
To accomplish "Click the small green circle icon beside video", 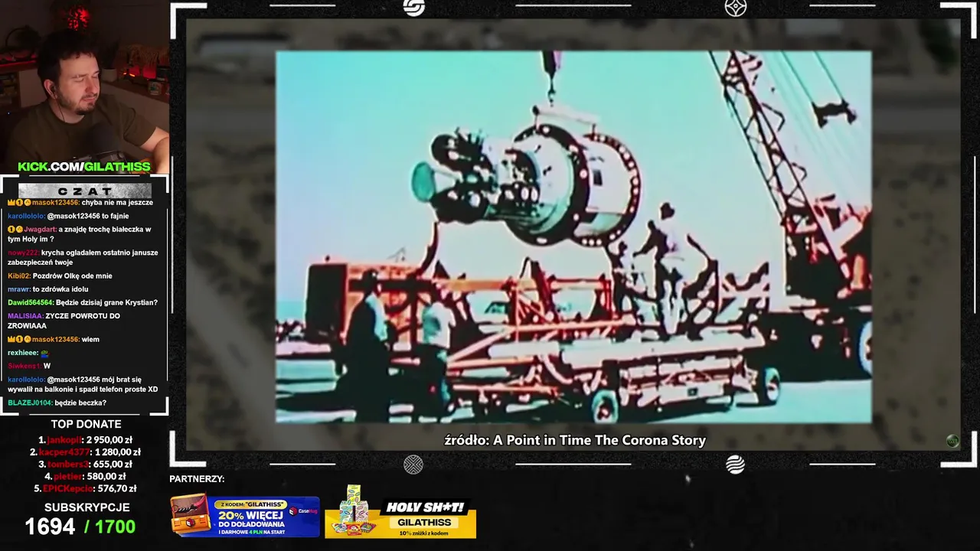I will point(952,441).
